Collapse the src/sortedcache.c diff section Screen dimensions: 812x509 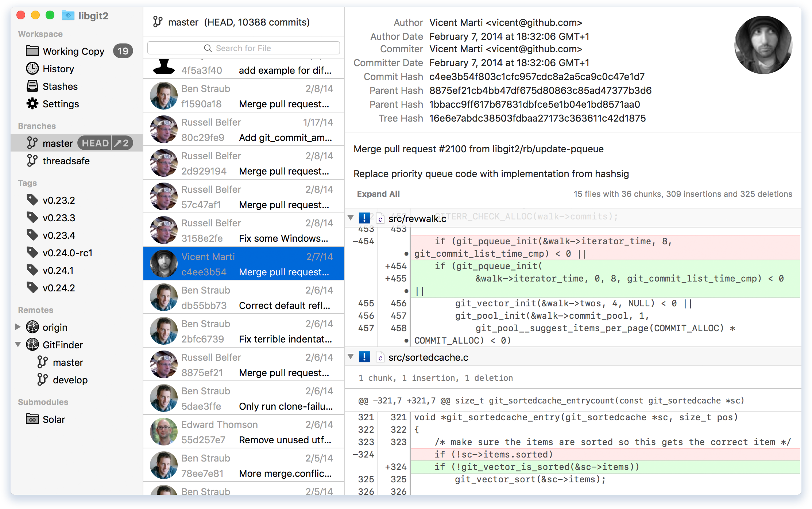[351, 357]
